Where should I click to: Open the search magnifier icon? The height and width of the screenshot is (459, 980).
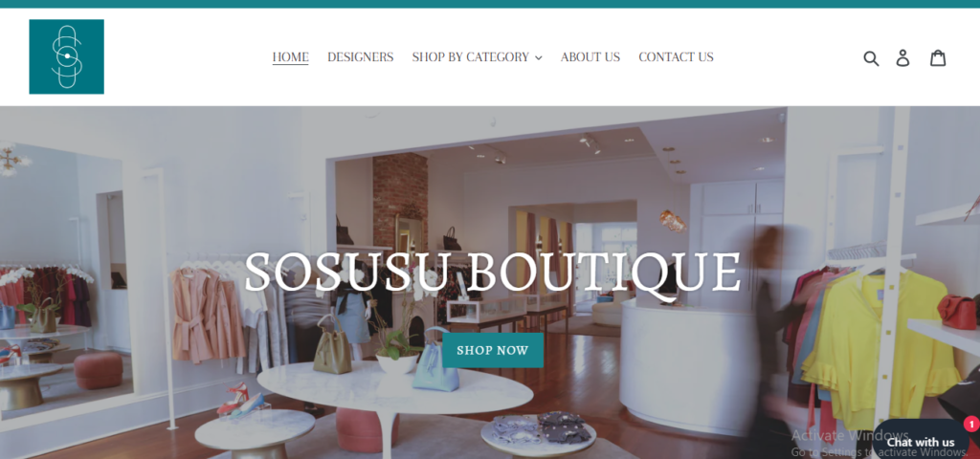[871, 58]
